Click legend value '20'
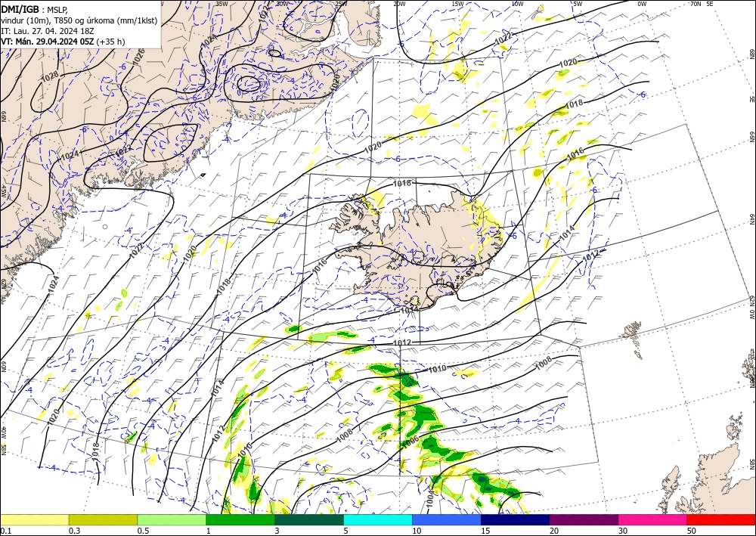The image size is (756, 536). pyautogui.click(x=554, y=531)
